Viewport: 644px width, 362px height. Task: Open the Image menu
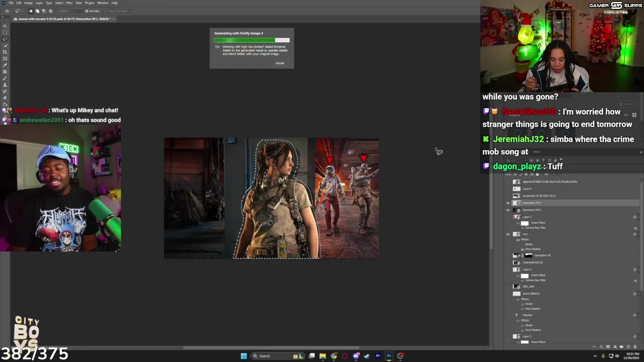29,3
